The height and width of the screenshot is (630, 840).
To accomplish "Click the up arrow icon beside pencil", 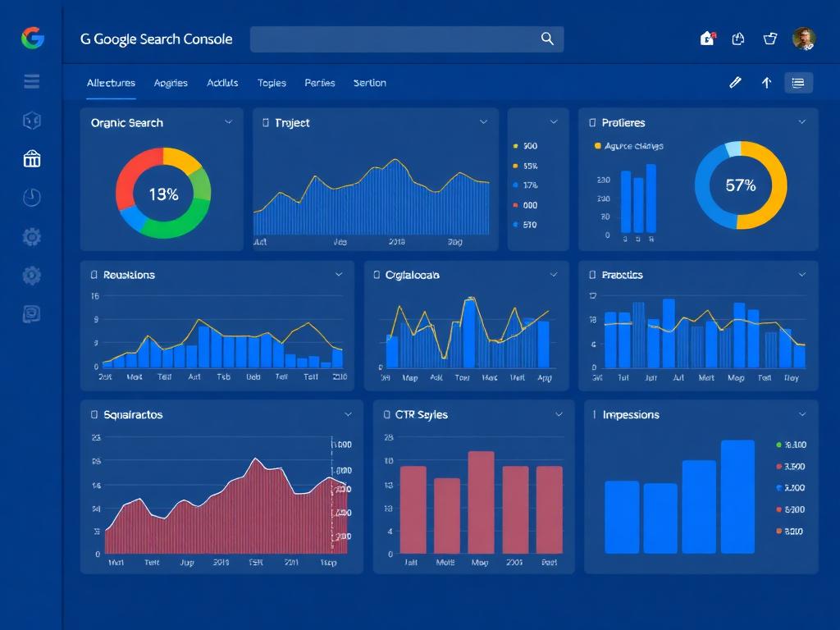I will pos(766,83).
